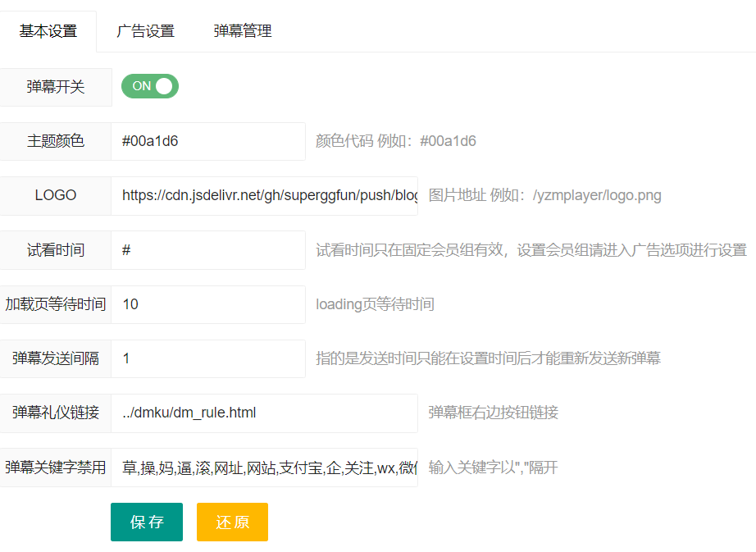
Task: Click the 加载页等待时间 input field
Action: [x=208, y=304]
